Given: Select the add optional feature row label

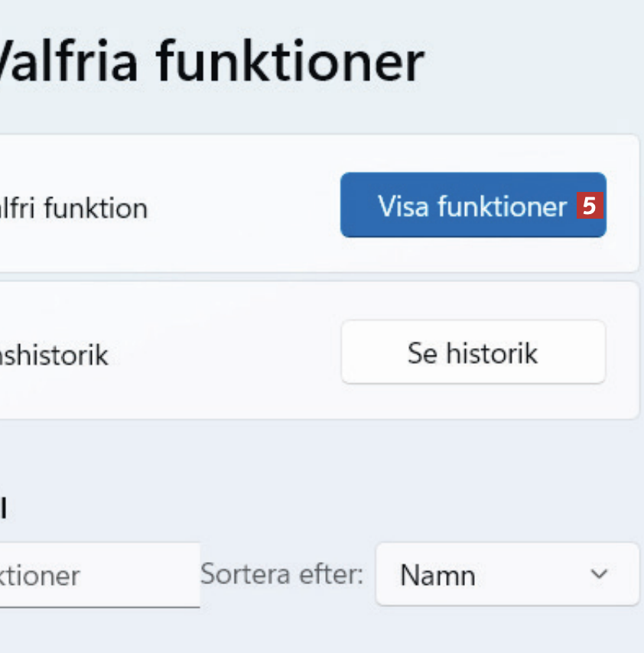Looking at the screenshot, I should point(73,208).
